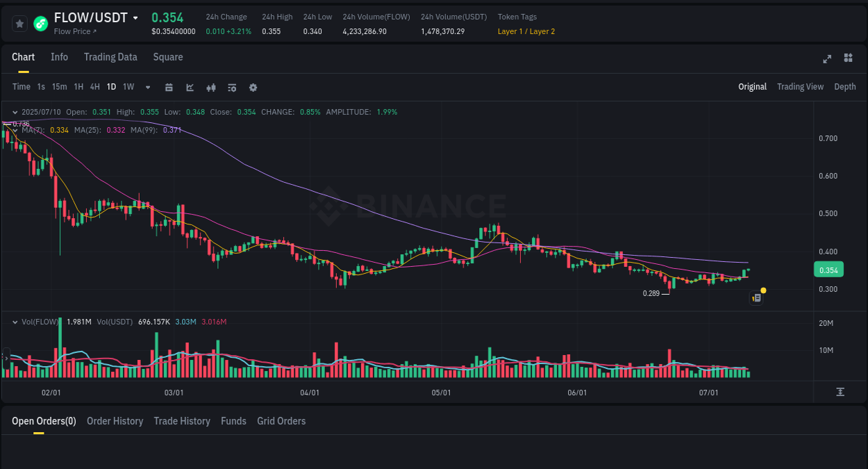Open the widgets layout grid icon
Image resolution: width=868 pixels, height=469 pixels.
[x=848, y=59]
